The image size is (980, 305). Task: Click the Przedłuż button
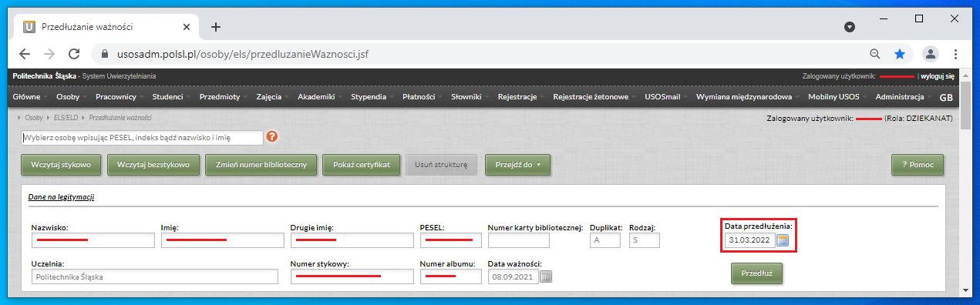[757, 273]
